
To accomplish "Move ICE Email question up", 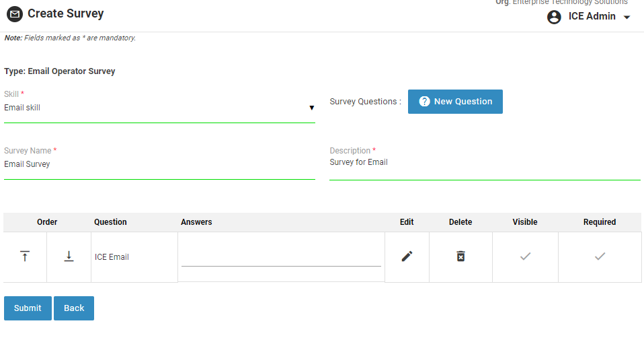I will point(25,256).
